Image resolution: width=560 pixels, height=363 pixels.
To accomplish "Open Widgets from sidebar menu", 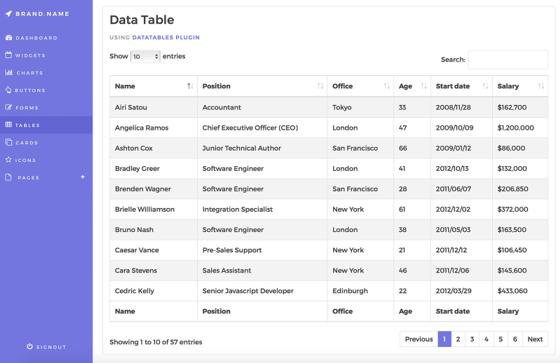I will tap(46, 55).
